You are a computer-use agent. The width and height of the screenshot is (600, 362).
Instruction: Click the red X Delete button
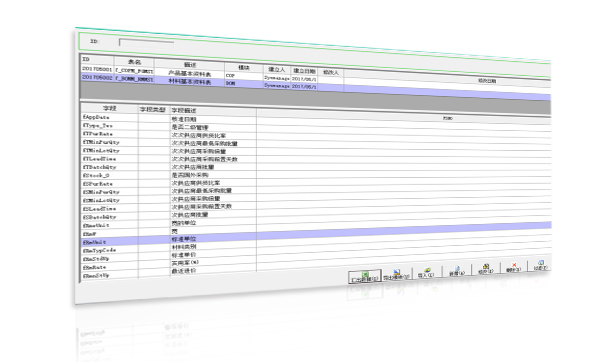point(514,267)
